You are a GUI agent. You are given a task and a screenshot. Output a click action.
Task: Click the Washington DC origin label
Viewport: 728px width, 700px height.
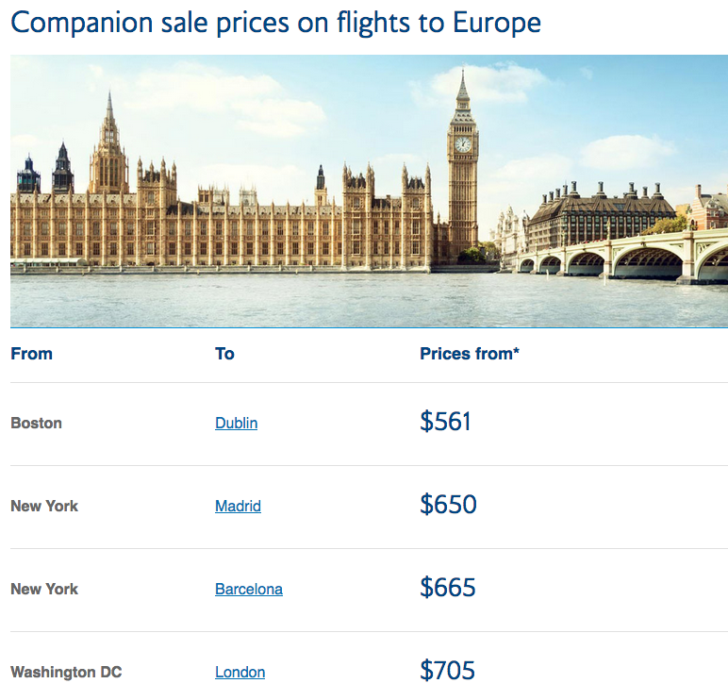click(66, 672)
